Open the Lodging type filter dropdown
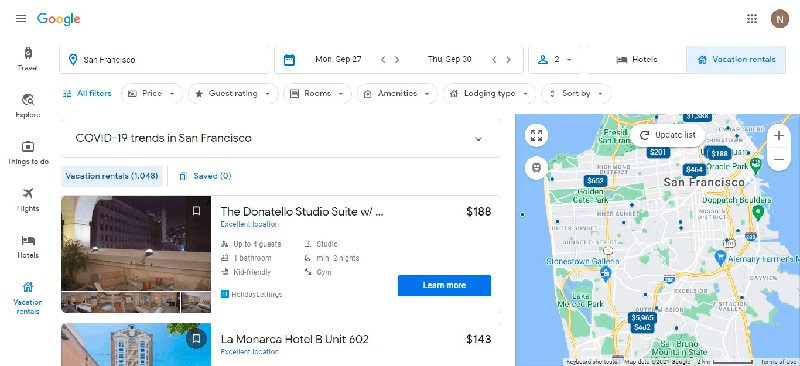The image size is (800, 366). [489, 93]
